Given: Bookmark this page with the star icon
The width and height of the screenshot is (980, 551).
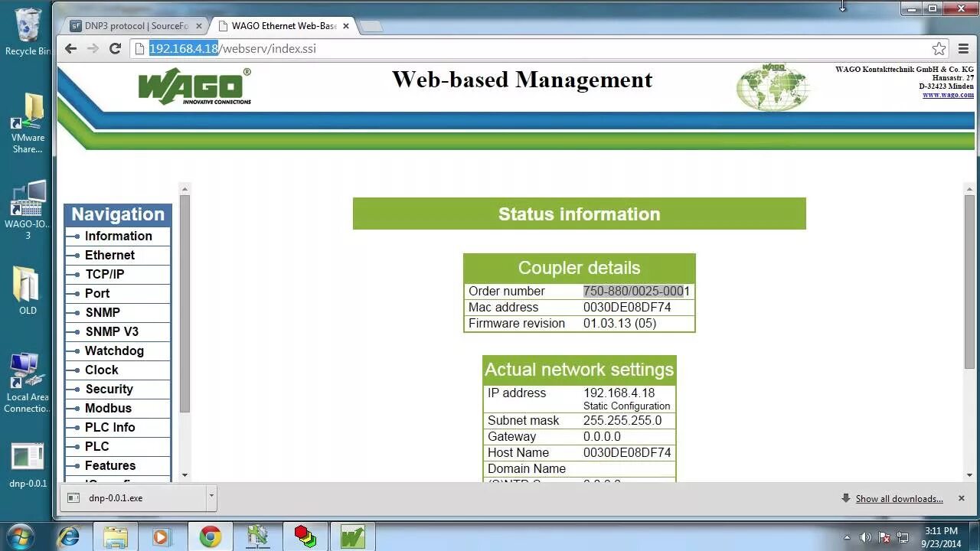Looking at the screenshot, I should pyautogui.click(x=939, y=48).
